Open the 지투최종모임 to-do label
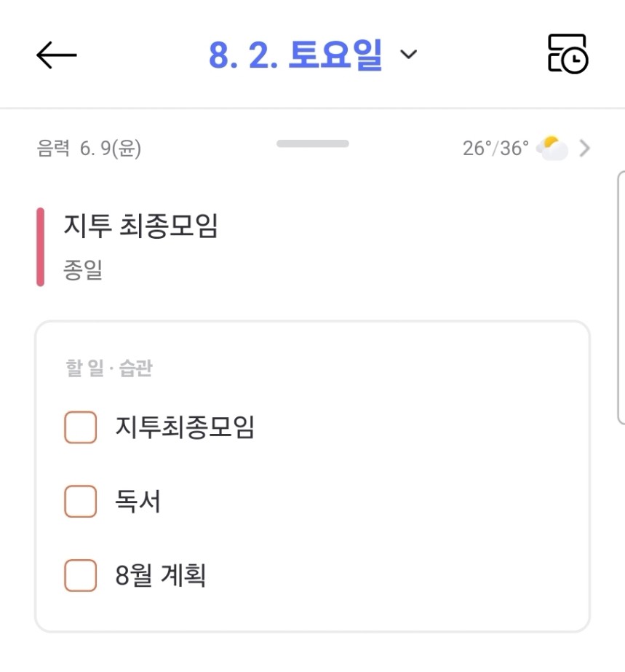This screenshot has width=625, height=672. 185,427
